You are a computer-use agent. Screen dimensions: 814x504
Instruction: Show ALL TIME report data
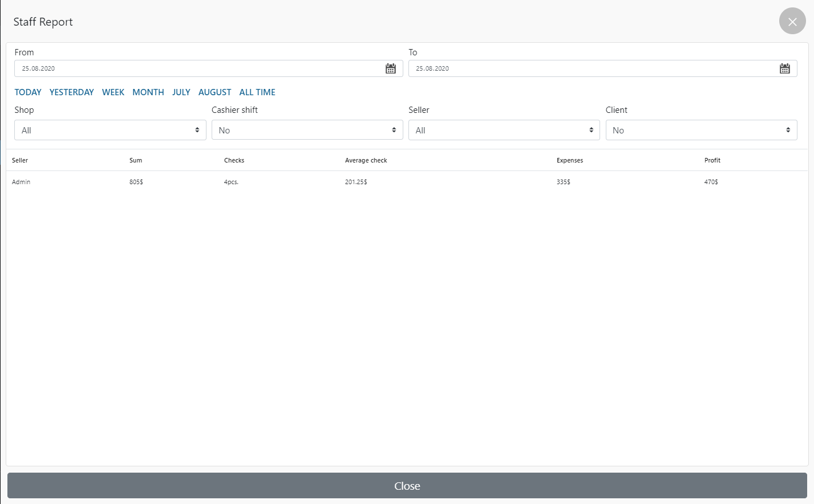point(257,92)
